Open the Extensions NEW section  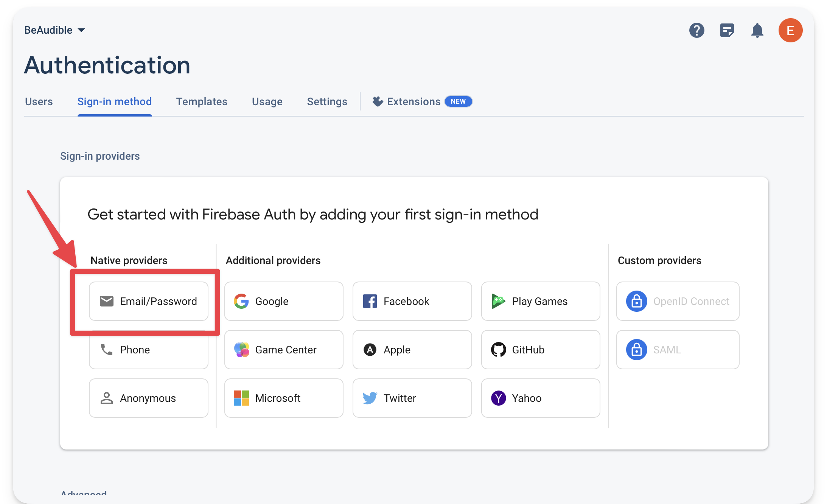[x=413, y=101]
